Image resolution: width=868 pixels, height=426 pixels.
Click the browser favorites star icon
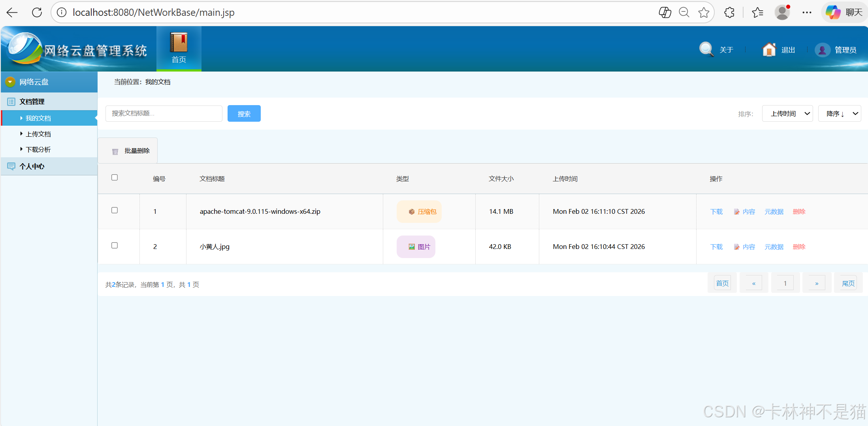tap(703, 13)
